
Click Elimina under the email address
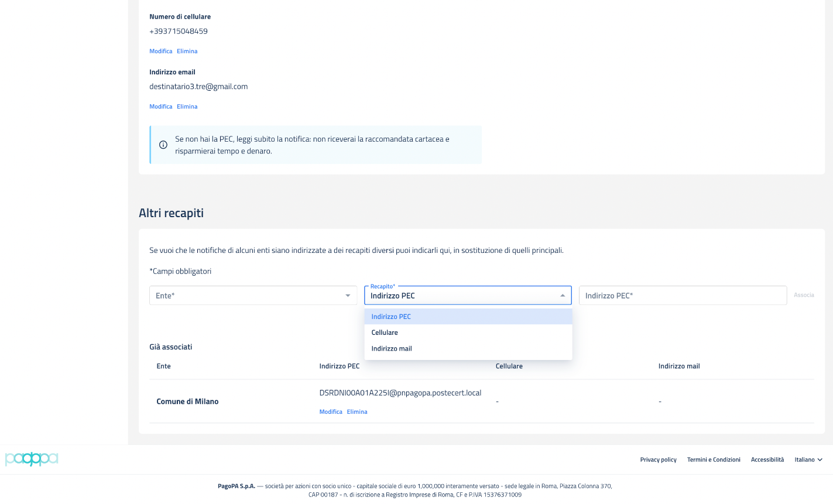[x=187, y=107]
